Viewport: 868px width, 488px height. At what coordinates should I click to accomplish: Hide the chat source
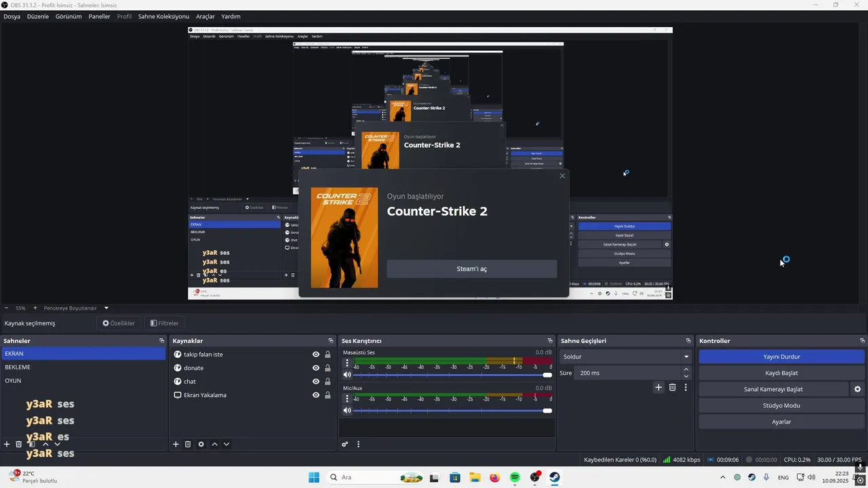tap(316, 382)
